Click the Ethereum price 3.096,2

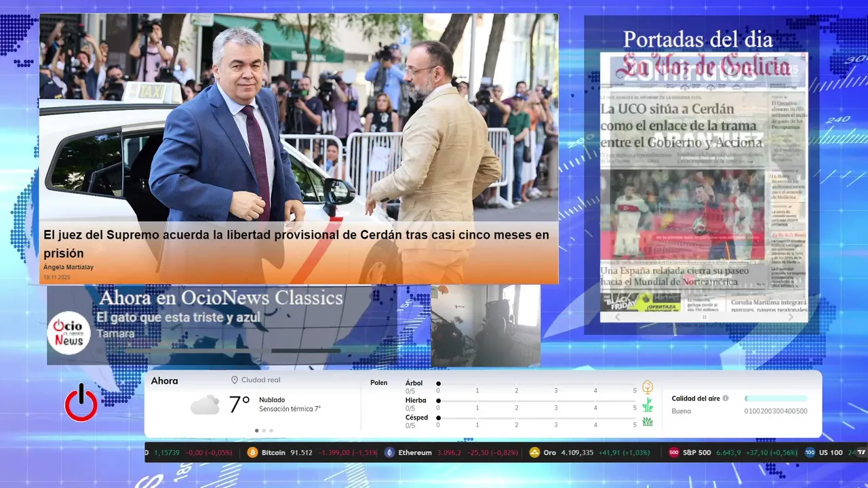449,453
